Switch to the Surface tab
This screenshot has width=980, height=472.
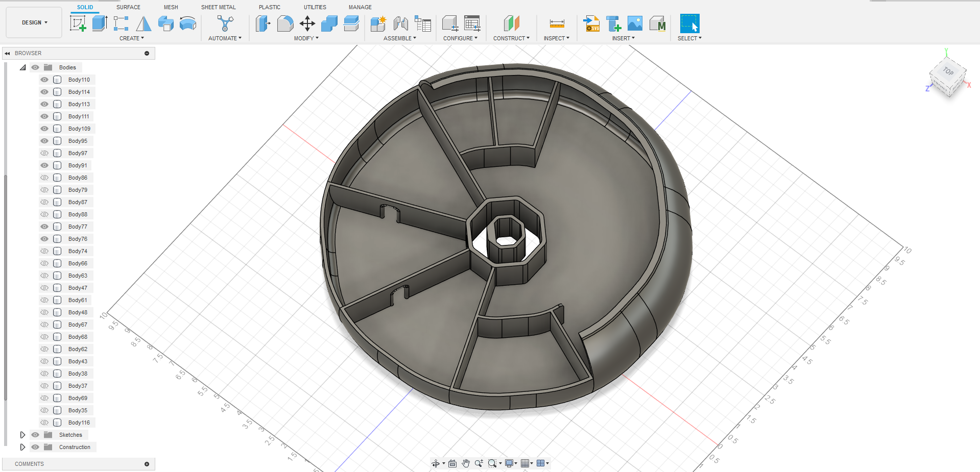(128, 7)
